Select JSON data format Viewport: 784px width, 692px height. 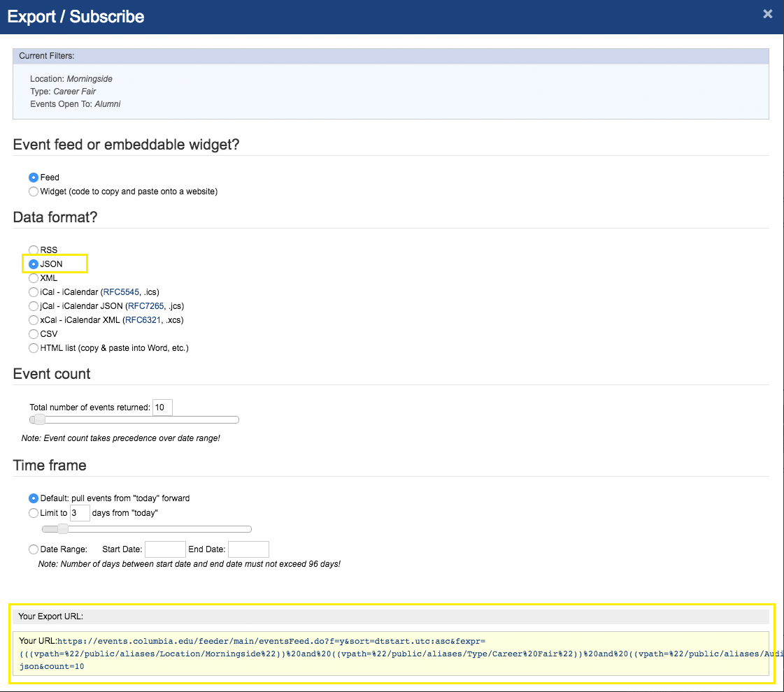(x=34, y=264)
